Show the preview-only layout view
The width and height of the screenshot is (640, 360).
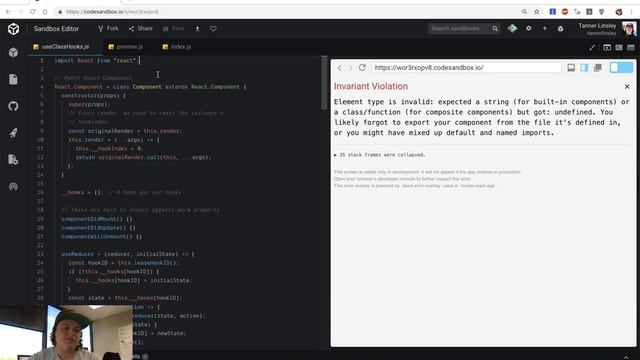coord(607,48)
